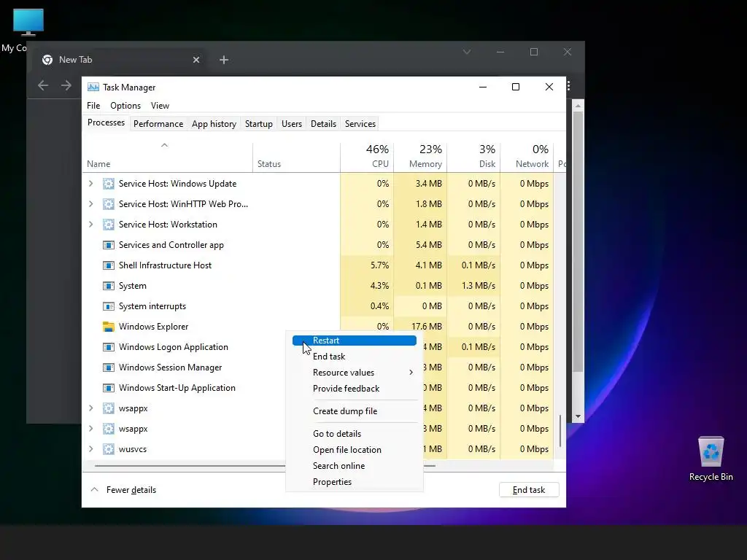Switch to the Users tab
Viewport: 747px width, 560px height.
pyautogui.click(x=292, y=124)
